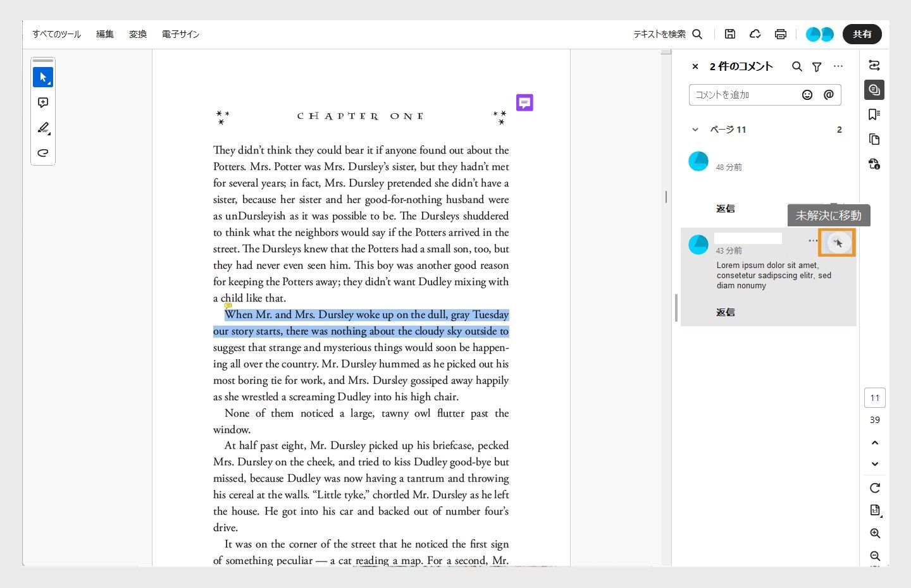
Task: Save the document with the floppy disk icon
Action: 730,34
